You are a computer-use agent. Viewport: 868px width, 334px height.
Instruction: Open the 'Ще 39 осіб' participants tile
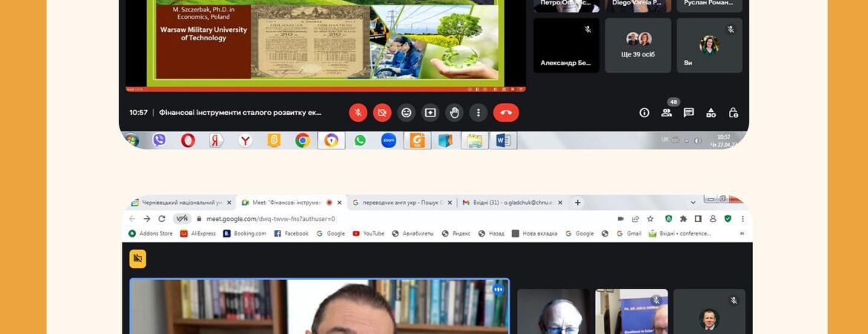(638, 45)
